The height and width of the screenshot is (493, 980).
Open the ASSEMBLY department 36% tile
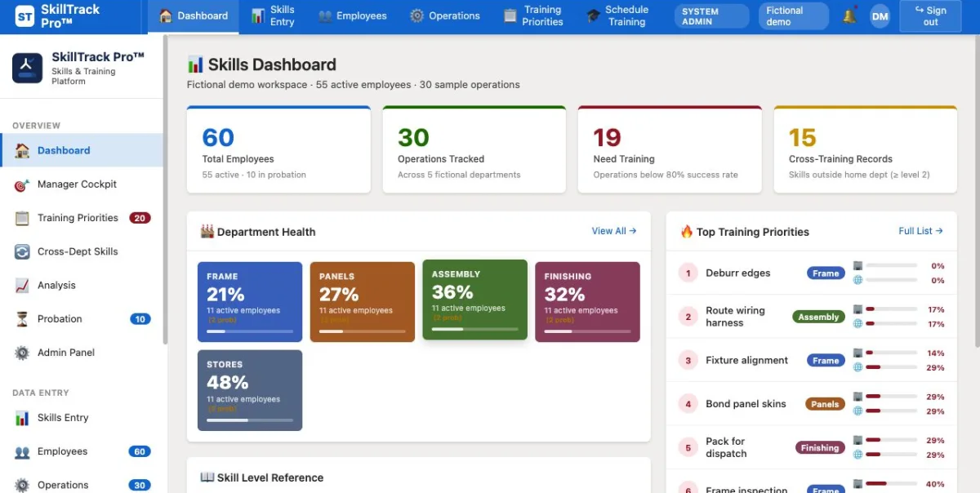coord(474,300)
